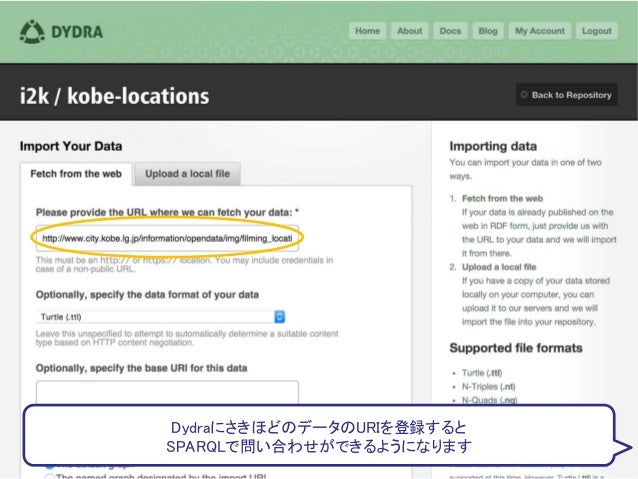Focus the data URL input field
The image size is (638, 479).
(167, 238)
